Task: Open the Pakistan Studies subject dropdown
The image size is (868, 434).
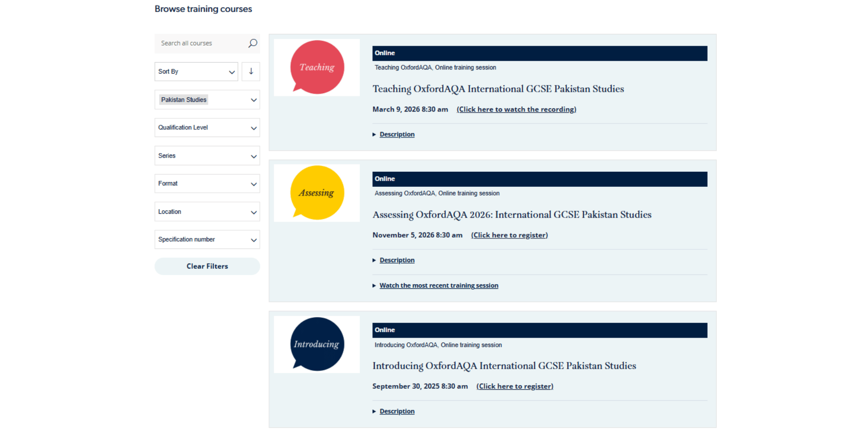Action: pyautogui.click(x=207, y=100)
